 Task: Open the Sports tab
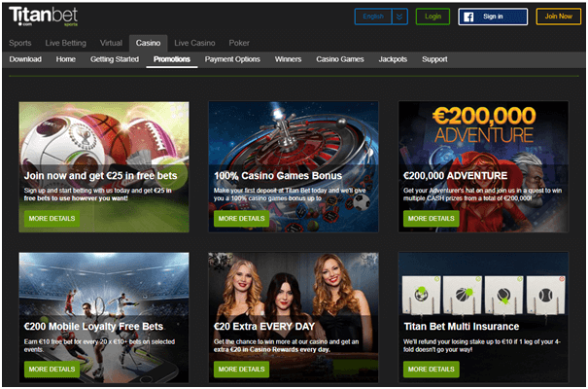20,43
